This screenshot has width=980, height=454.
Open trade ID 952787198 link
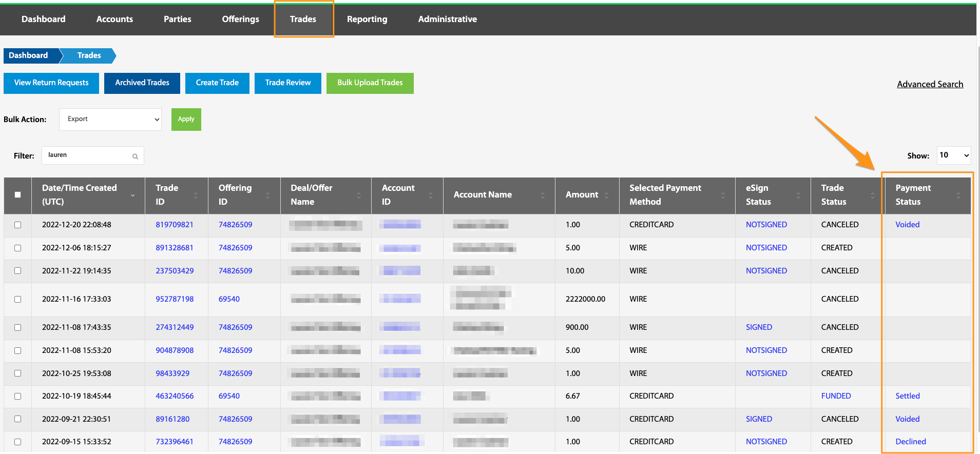(x=175, y=299)
